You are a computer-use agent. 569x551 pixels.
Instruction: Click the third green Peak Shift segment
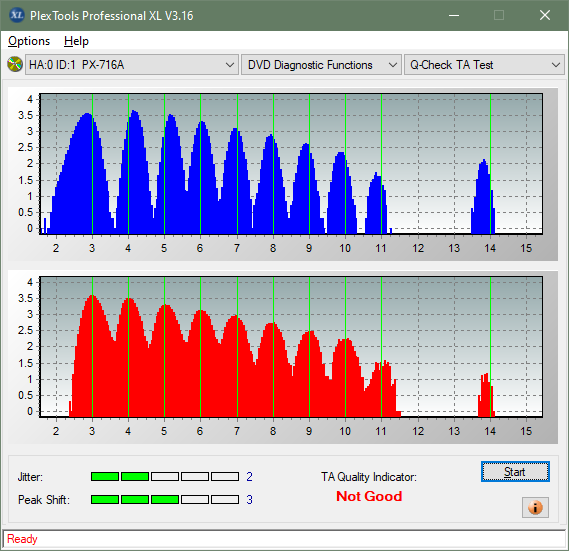click(165, 499)
